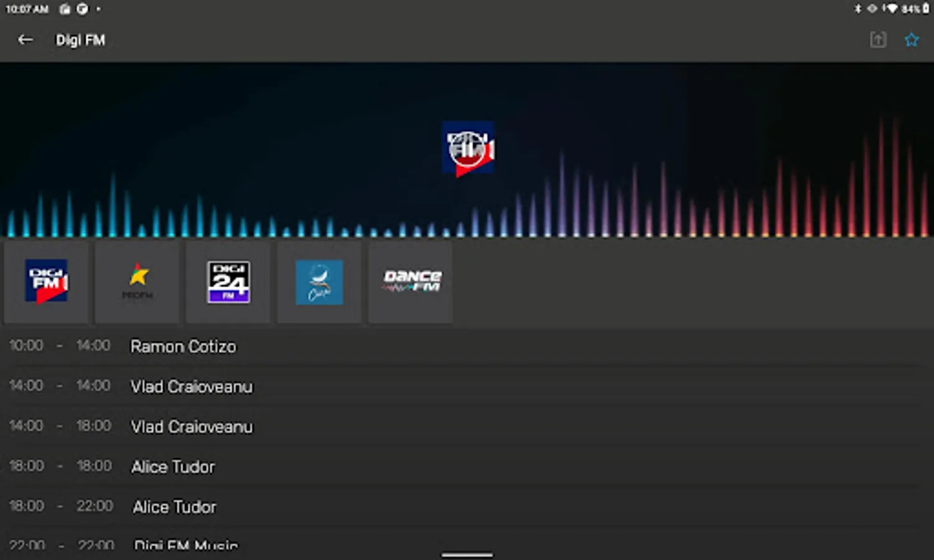Open the 18:00 - 22:00 Alice Tudor row
Image resolution: width=934 pixels, height=560 pixels.
(x=467, y=506)
